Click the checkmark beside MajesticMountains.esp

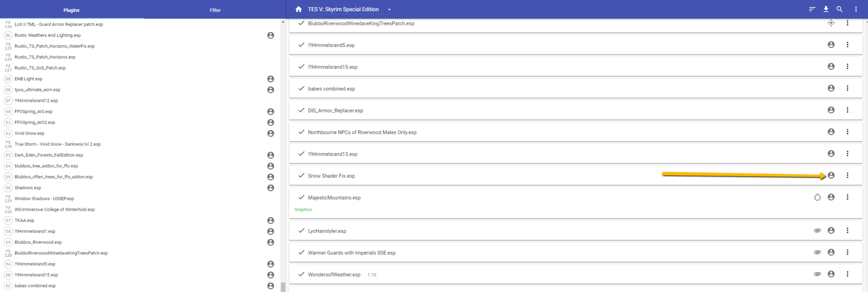[x=302, y=197]
